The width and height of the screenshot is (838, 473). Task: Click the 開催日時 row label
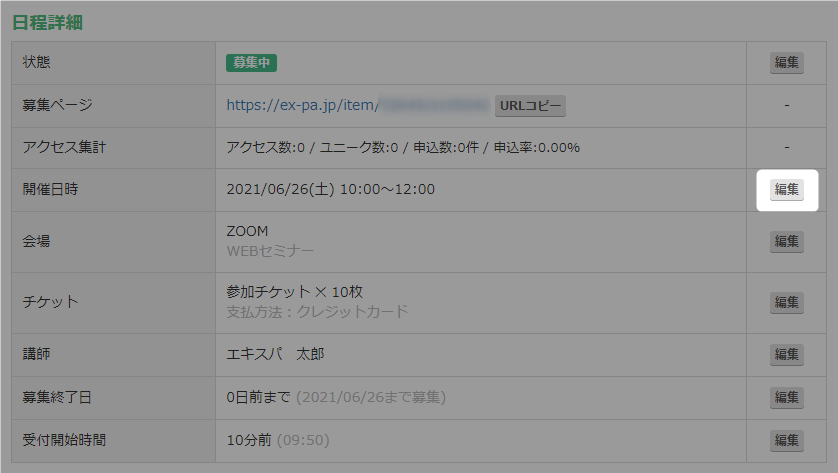50,189
